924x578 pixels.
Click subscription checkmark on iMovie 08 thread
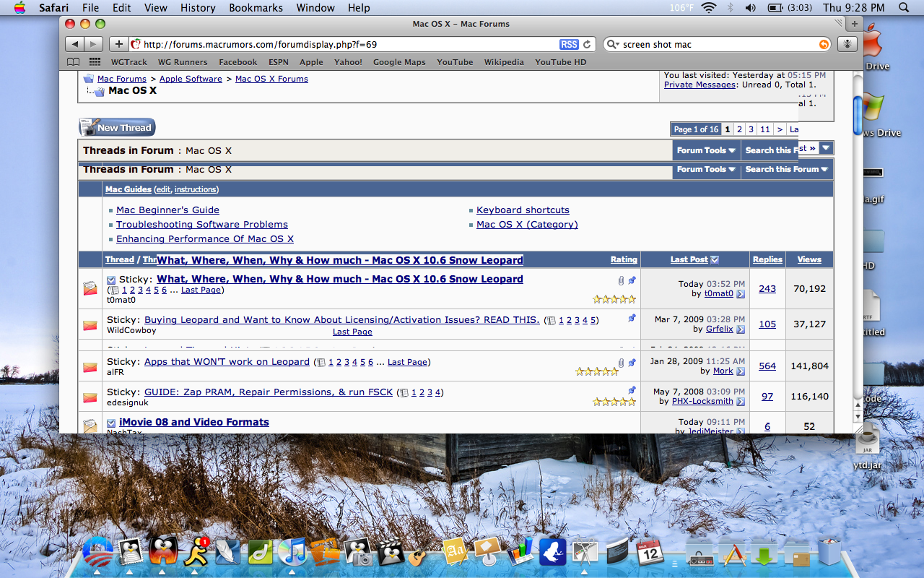[111, 423]
